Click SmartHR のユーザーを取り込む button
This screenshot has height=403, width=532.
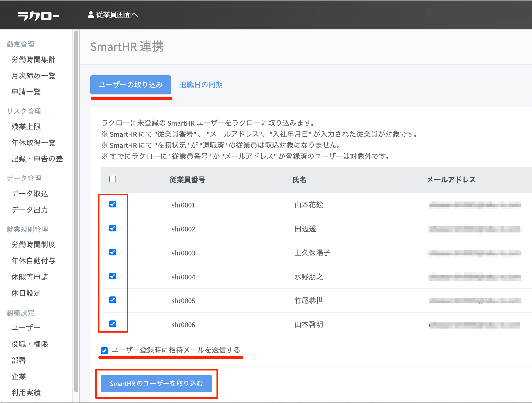pos(156,383)
